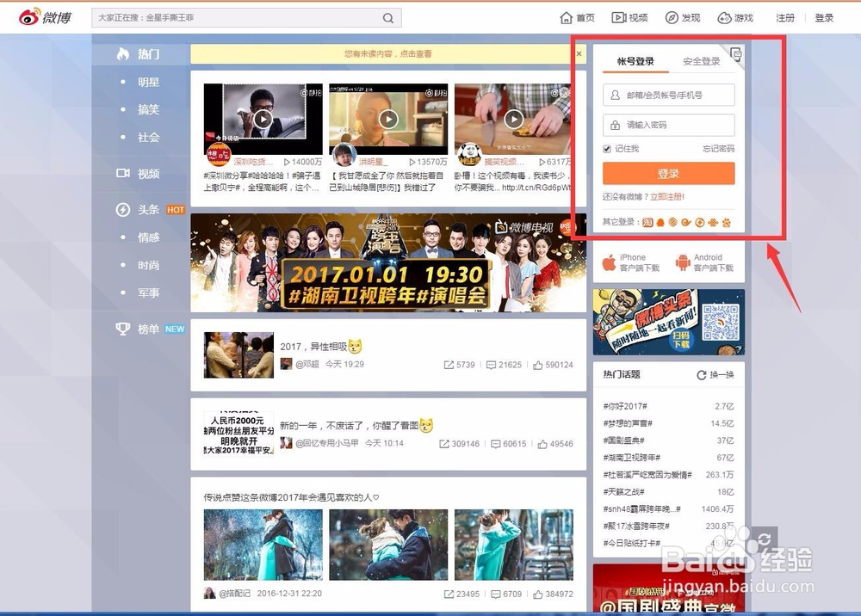Click 忘记密码 forgot password link
Viewport: 861px width, 616px height.
(718, 149)
